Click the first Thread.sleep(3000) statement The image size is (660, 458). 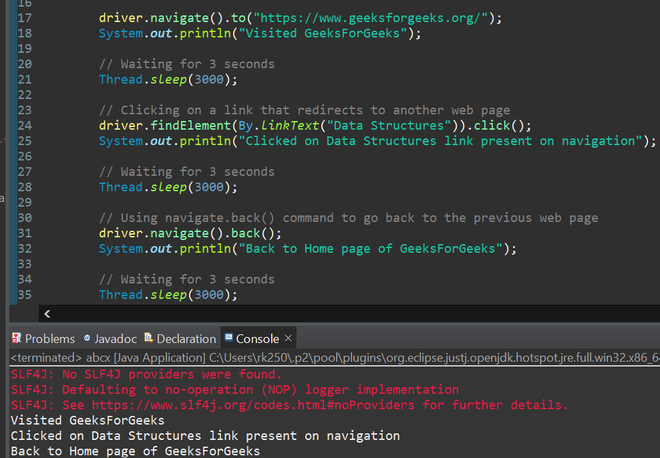pos(168,79)
